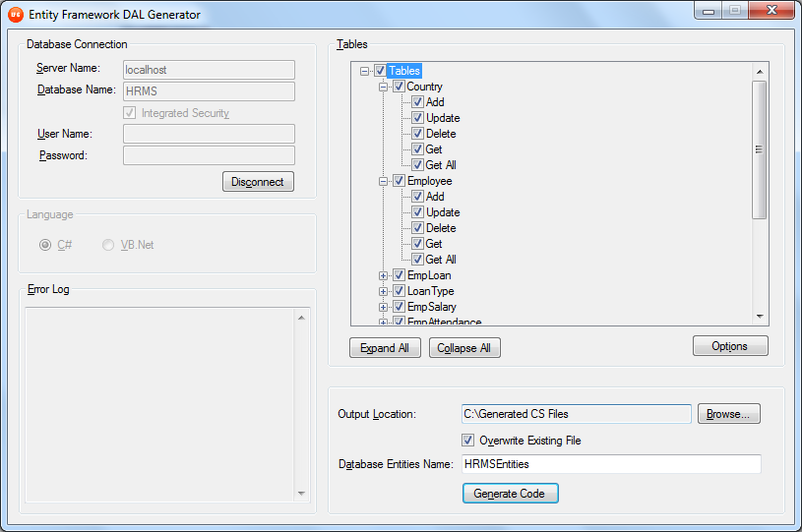Select the Country tree item label
Image resolution: width=802 pixels, height=532 pixels.
(x=424, y=87)
